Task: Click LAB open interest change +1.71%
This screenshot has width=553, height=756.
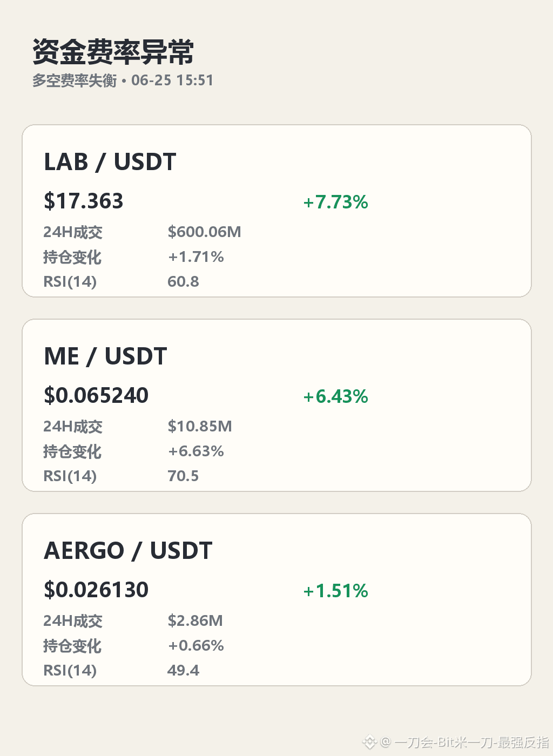Action: (196, 256)
